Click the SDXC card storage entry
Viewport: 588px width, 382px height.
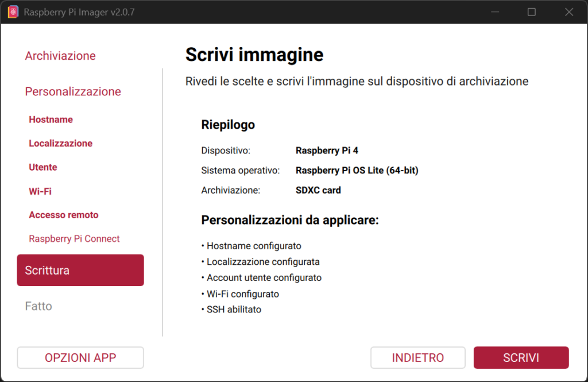click(x=318, y=190)
